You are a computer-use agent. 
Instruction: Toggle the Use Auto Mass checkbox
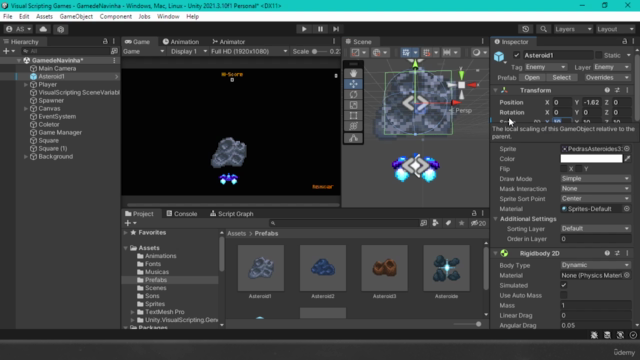tap(564, 295)
